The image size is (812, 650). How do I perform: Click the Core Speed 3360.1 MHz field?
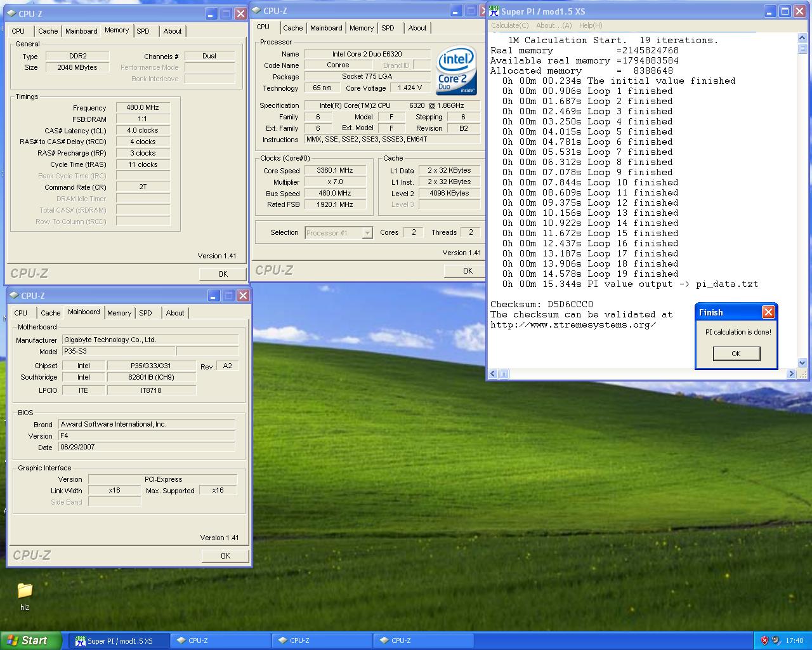[x=335, y=170]
